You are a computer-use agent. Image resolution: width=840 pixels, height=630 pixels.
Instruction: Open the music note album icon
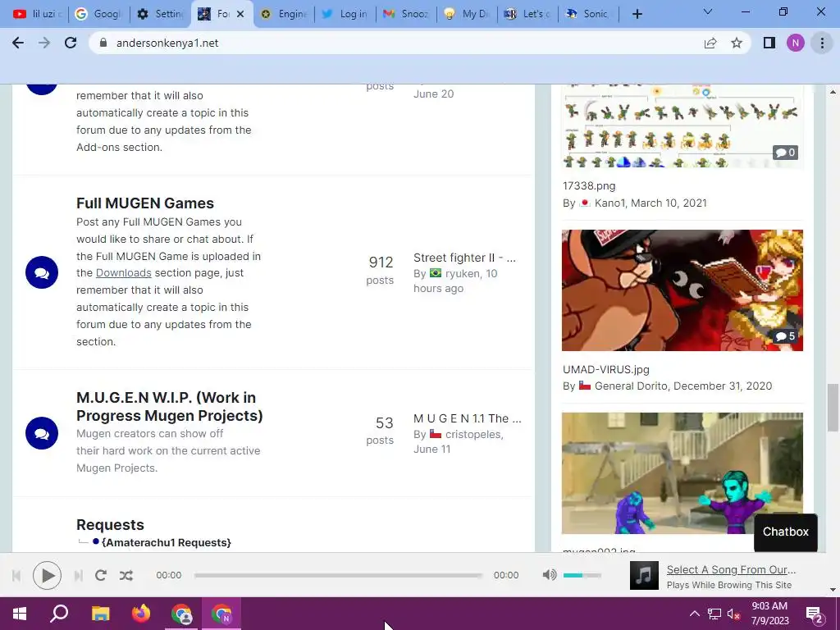(x=644, y=575)
